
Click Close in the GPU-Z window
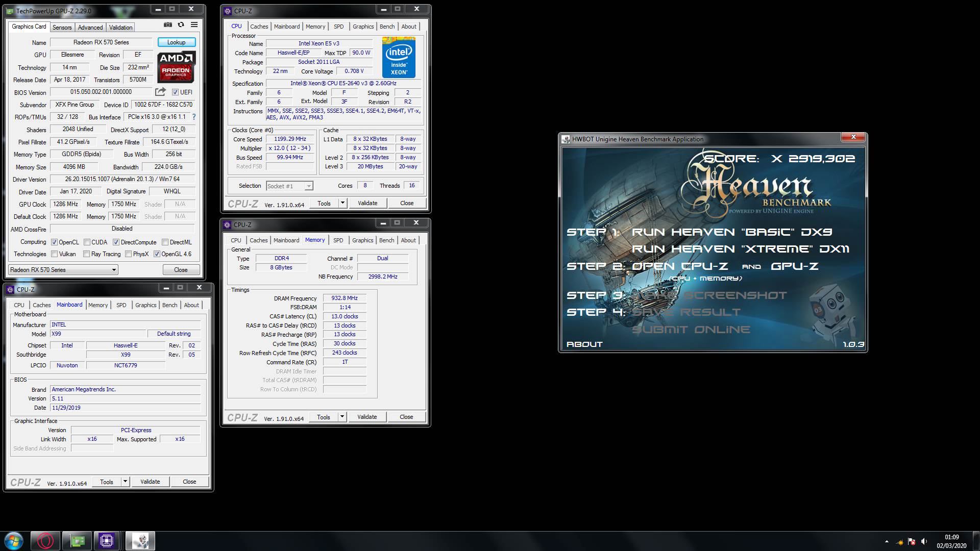(181, 270)
